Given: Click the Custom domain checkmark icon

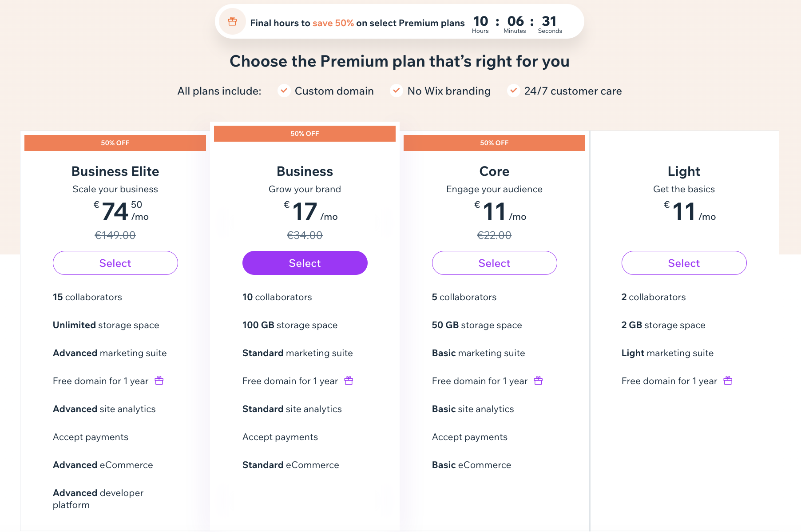Looking at the screenshot, I should 284,91.
